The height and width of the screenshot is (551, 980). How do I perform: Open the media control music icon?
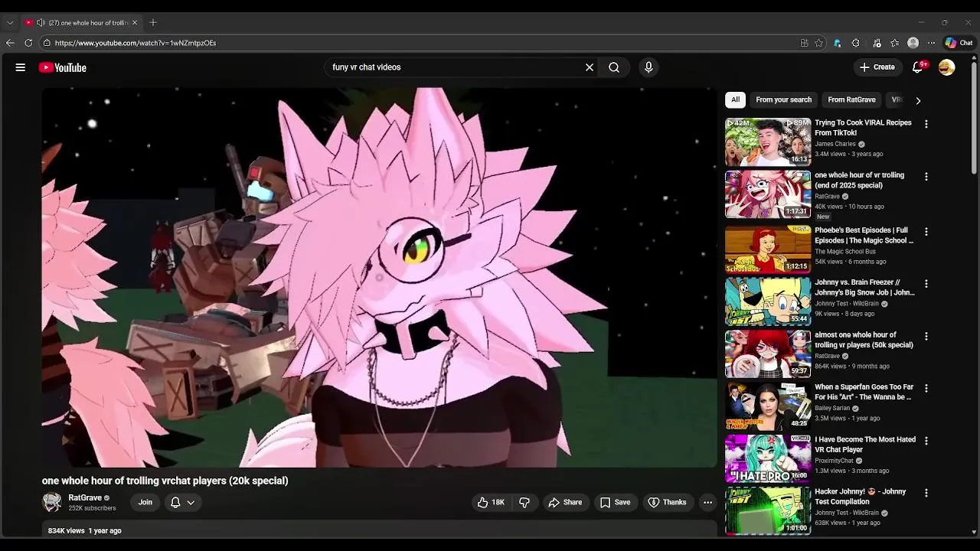tap(877, 43)
